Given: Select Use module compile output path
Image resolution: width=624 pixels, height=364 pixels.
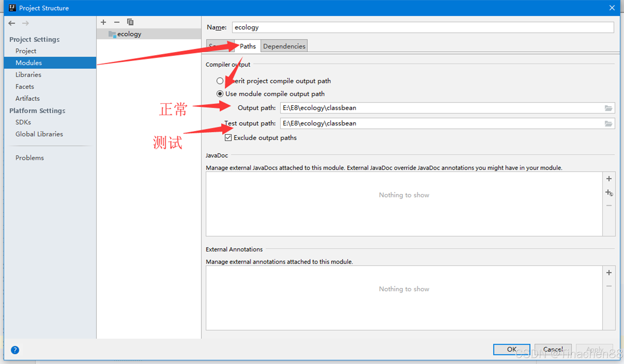Looking at the screenshot, I should pyautogui.click(x=220, y=94).
